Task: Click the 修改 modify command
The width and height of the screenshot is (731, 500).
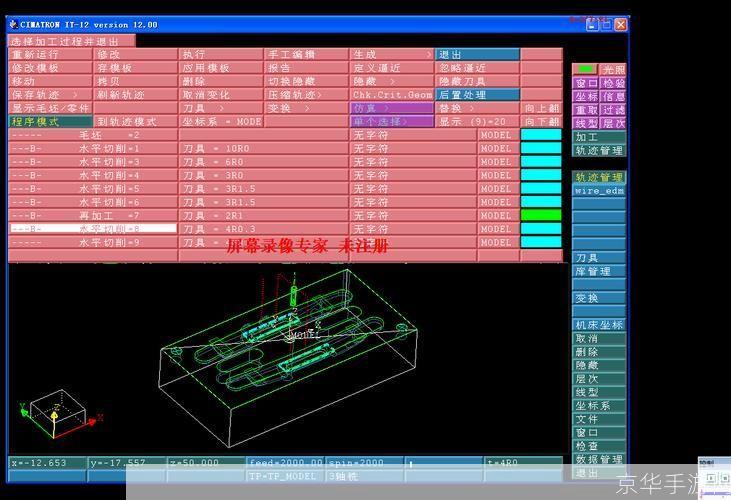Action: pos(135,54)
